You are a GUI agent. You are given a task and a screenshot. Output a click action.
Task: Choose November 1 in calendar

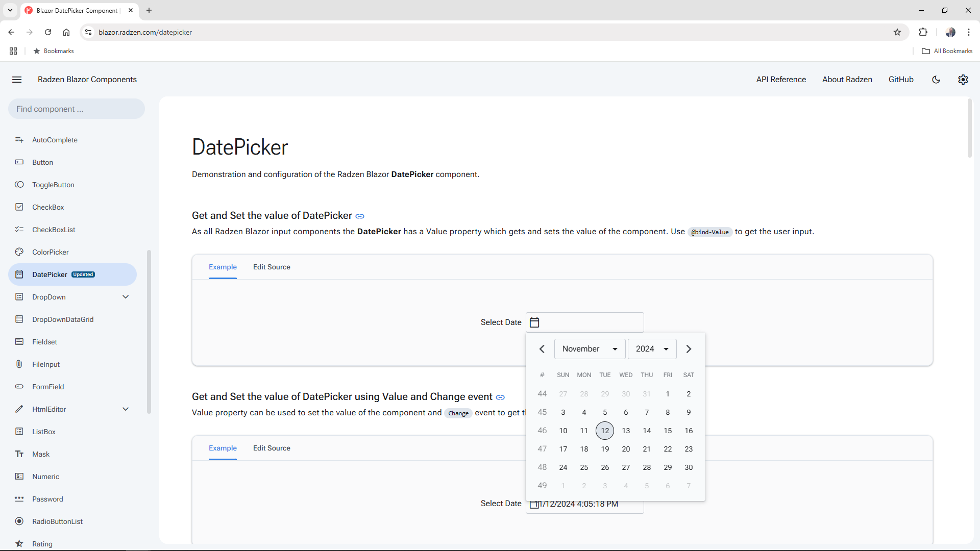668,394
